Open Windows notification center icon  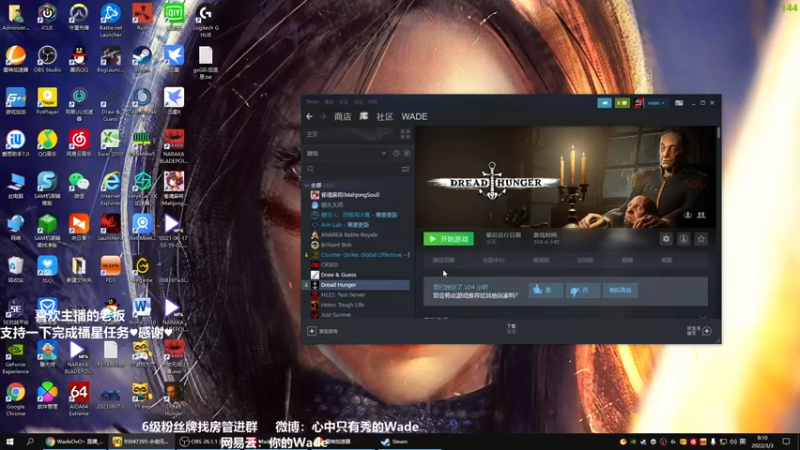(786, 442)
